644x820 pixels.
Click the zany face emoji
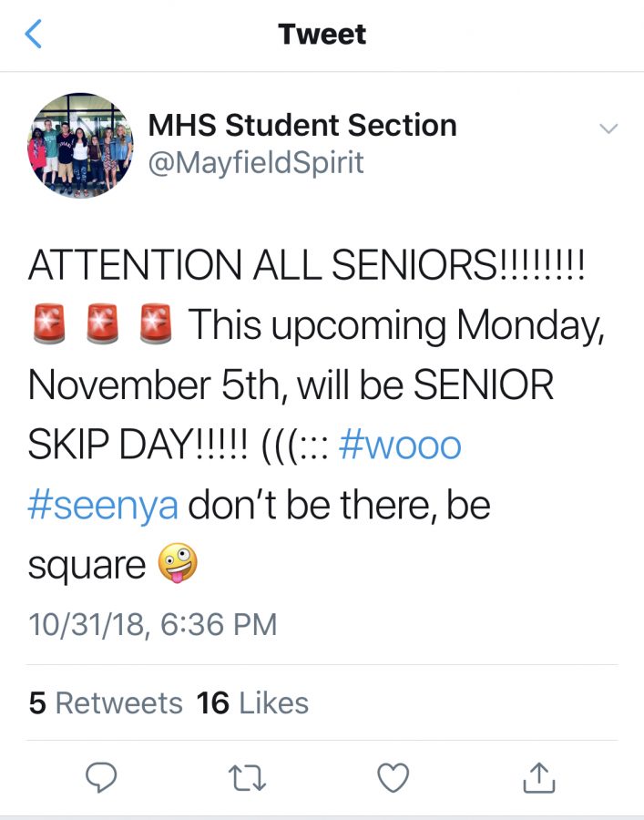(x=178, y=563)
